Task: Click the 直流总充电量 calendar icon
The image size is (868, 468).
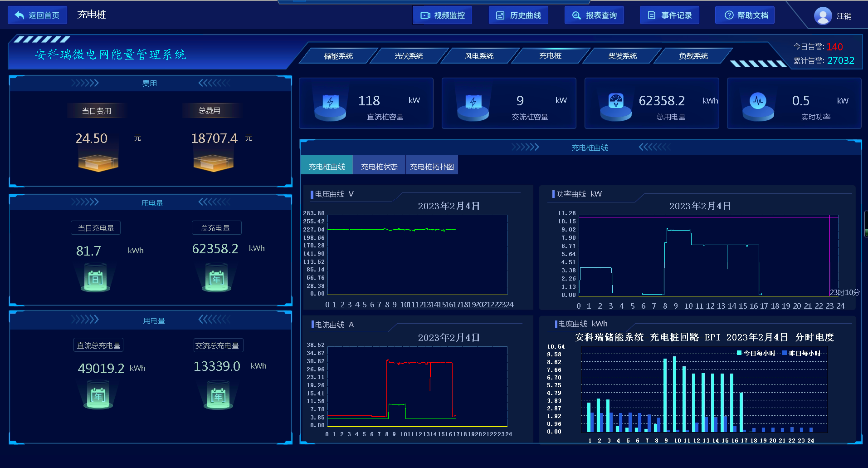Action: click(98, 396)
